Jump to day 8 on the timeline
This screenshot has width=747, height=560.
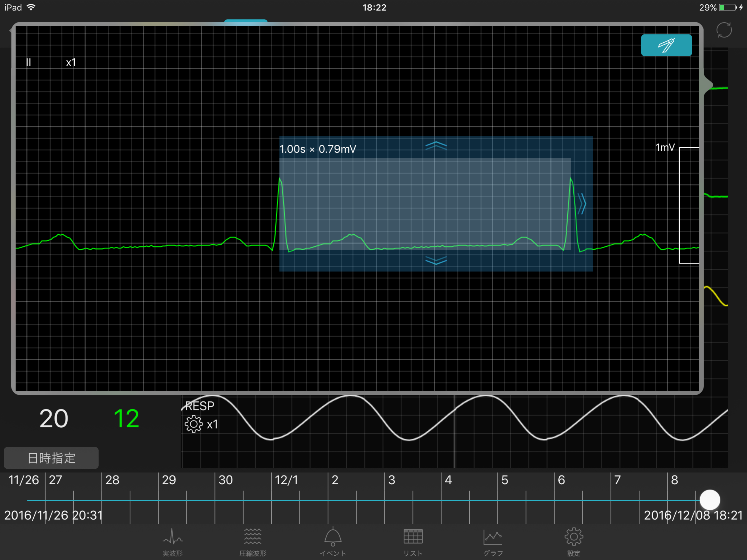[x=674, y=480]
